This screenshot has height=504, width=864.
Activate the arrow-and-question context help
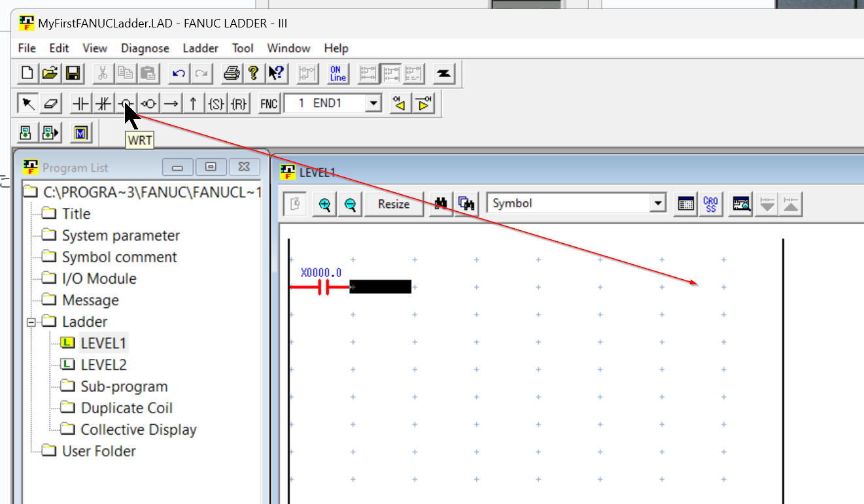pos(276,73)
